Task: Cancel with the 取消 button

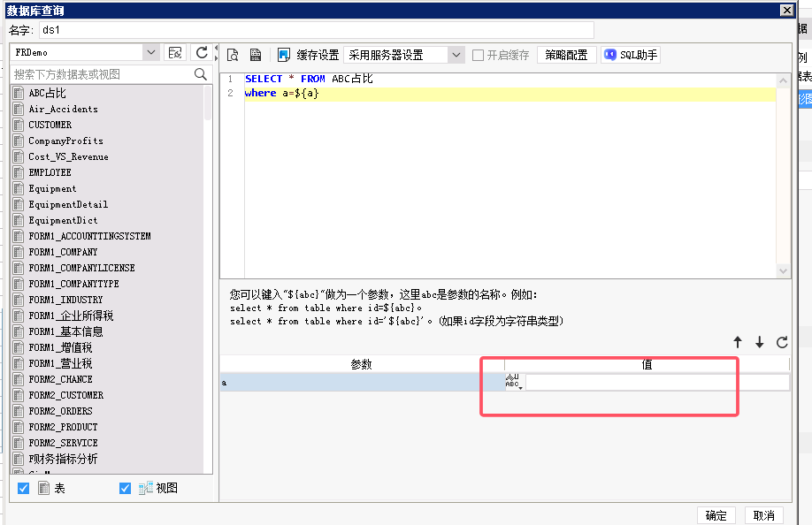Action: pyautogui.click(x=764, y=515)
